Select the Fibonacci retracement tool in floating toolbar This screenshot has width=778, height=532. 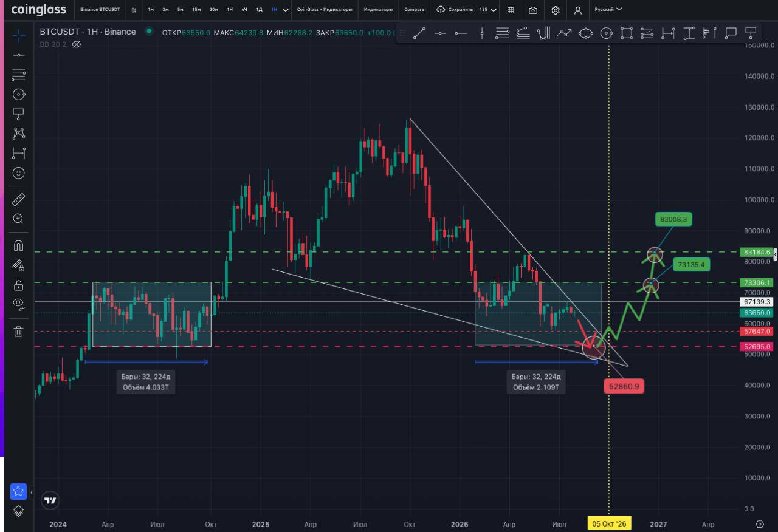point(502,34)
